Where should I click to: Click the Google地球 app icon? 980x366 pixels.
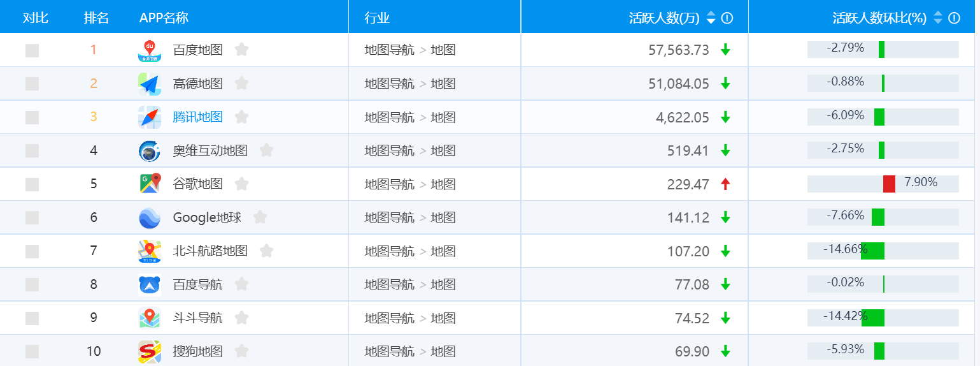tap(150, 218)
